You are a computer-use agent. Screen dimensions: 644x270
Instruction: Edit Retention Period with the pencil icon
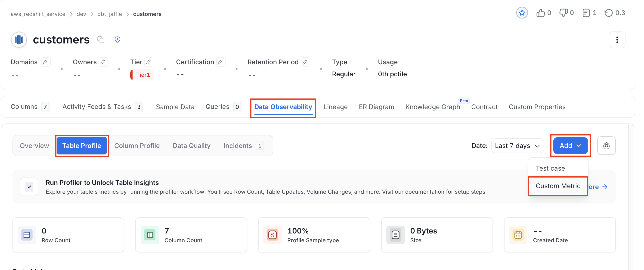[305, 62]
